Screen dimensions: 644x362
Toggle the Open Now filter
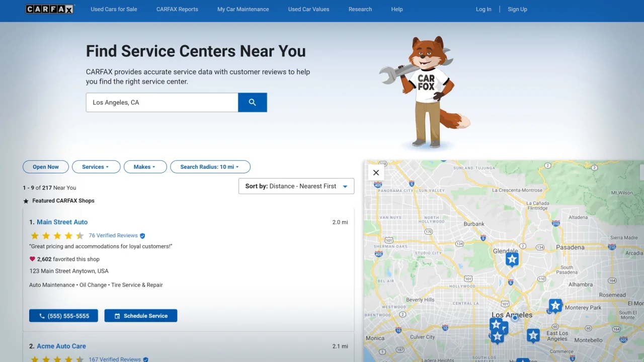[46, 167]
